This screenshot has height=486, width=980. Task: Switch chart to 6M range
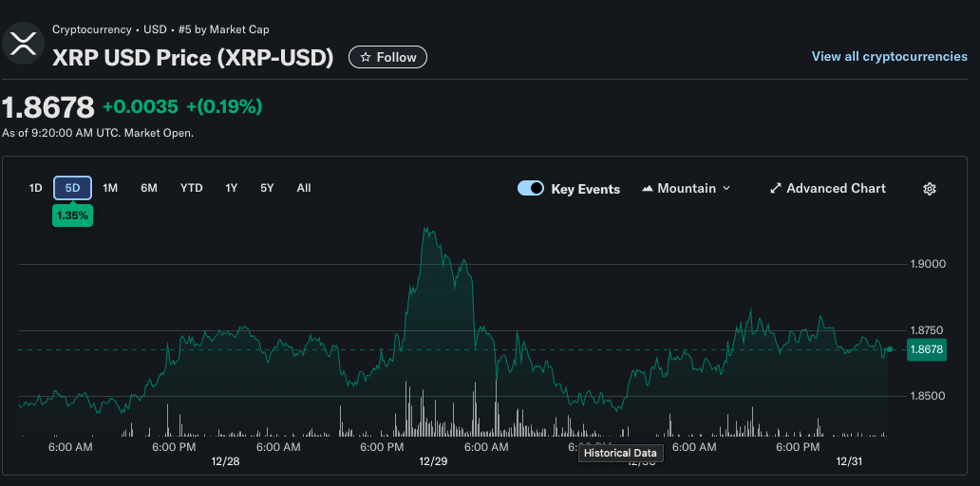pos(149,188)
